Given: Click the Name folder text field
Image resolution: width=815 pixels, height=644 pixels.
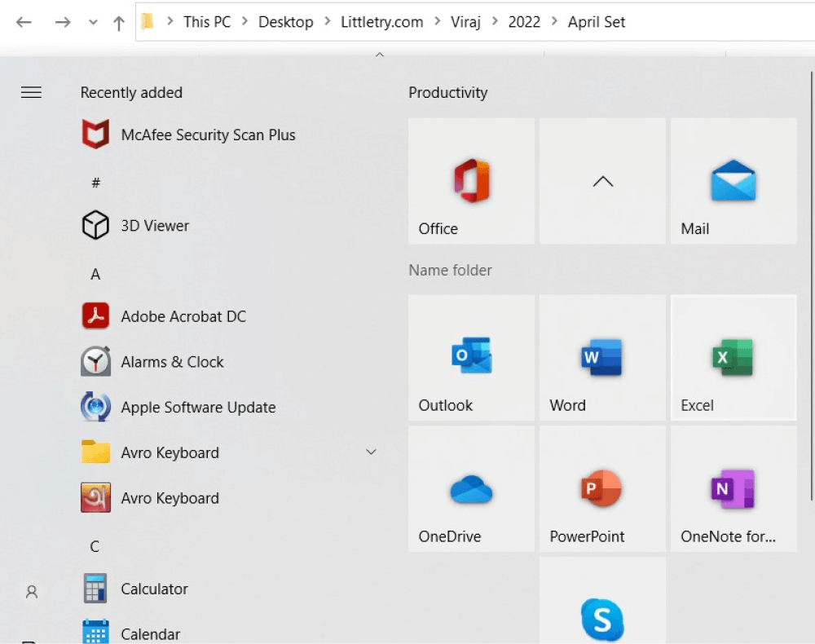Looking at the screenshot, I should tap(602, 271).
